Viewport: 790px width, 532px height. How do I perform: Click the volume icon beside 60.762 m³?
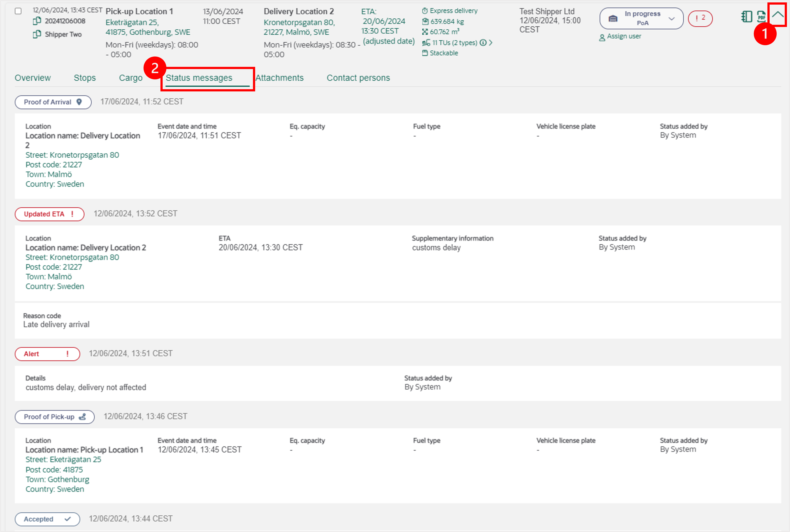[425, 32]
